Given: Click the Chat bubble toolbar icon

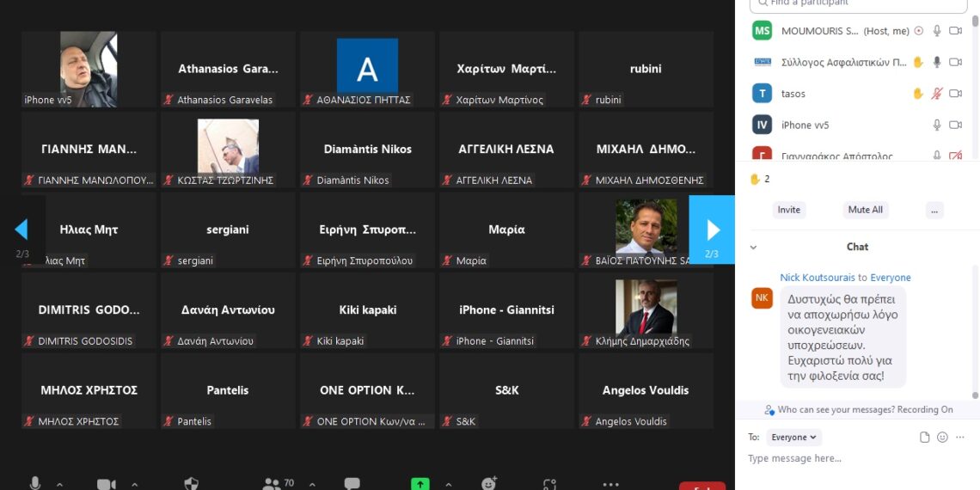Looking at the screenshot, I should tap(352, 485).
